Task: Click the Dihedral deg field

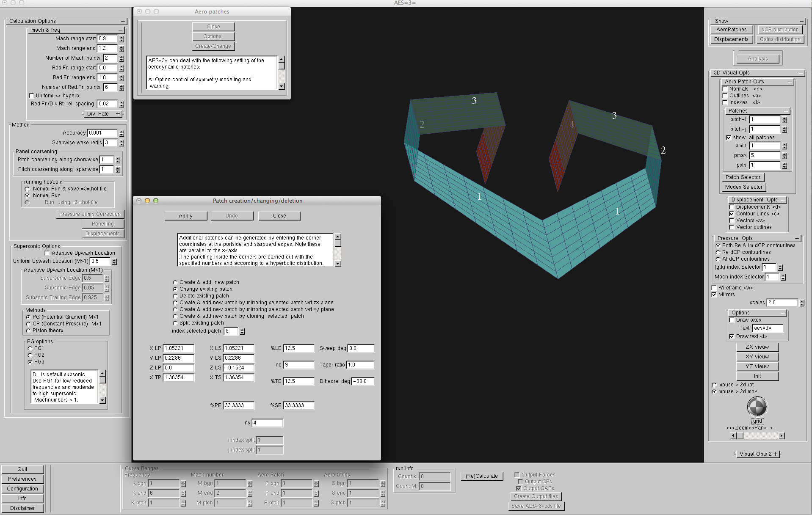Action: tap(363, 381)
